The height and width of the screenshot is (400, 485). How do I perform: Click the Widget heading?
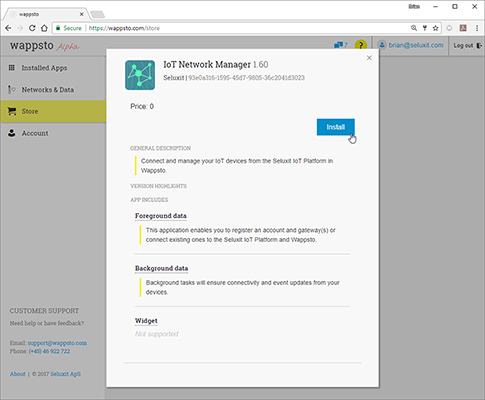146,321
